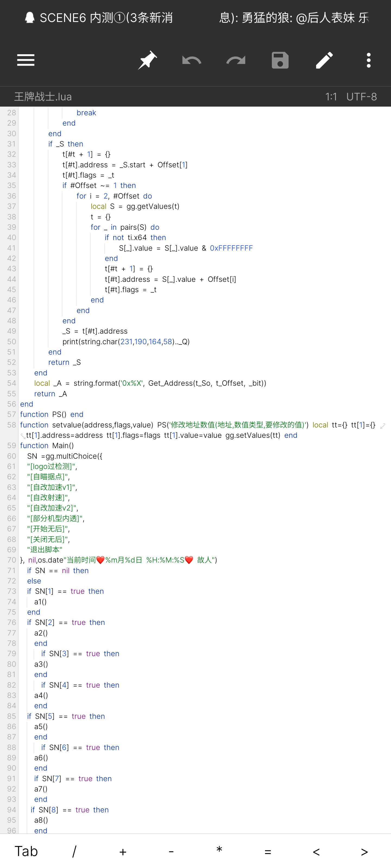Viewport: 391px width, 868px height.
Task: Insert plus sign from symbol bar
Action: click(123, 852)
